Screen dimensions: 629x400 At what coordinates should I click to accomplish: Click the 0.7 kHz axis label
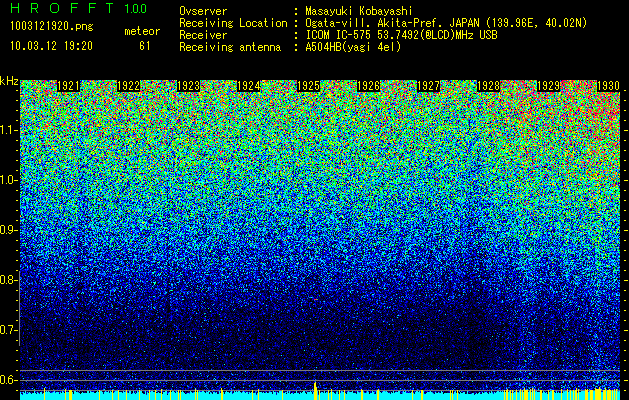[x=7, y=330]
